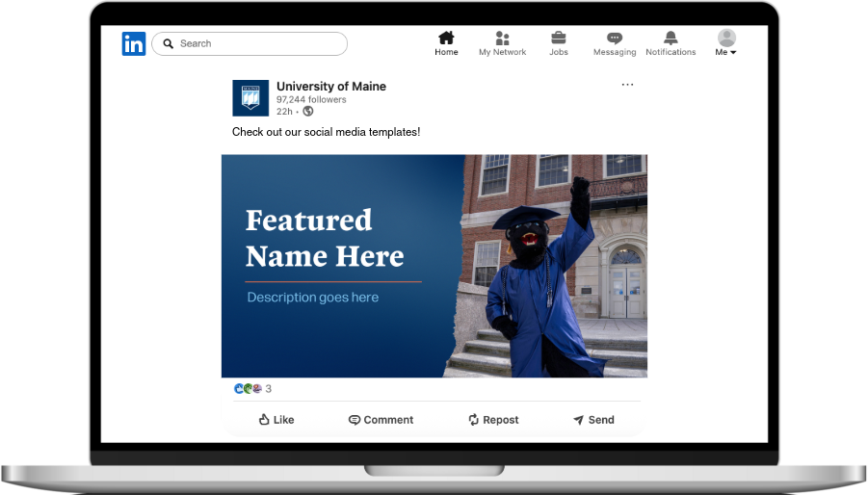
Task: Click the 22h timestamp text
Action: (x=284, y=111)
